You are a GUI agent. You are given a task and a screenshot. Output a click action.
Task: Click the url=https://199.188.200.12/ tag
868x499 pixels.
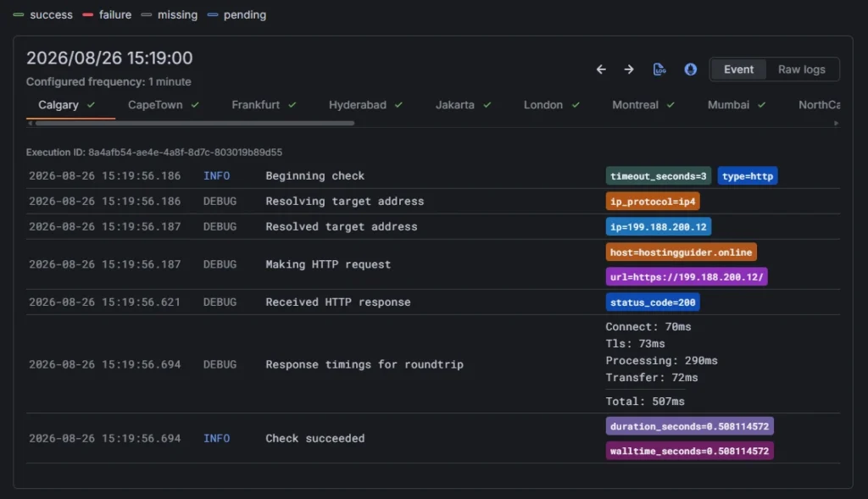coord(687,276)
